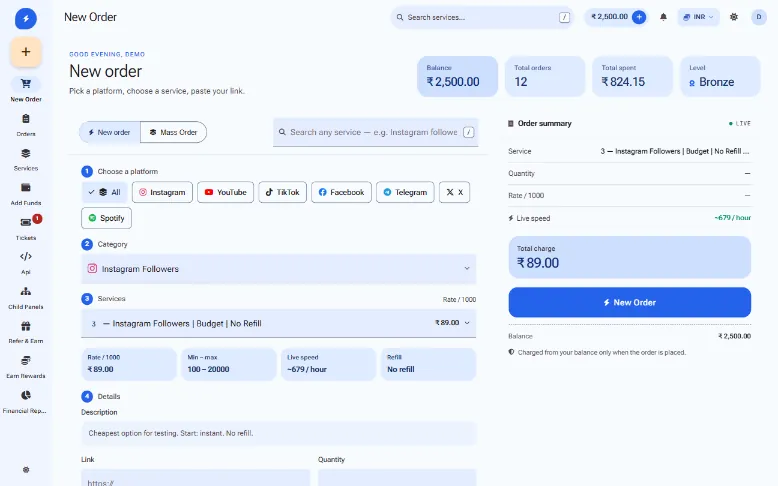Click the 'Rate / 1000' ₹89.00 info tile
Viewport: 778px width, 486px height.
129,364
